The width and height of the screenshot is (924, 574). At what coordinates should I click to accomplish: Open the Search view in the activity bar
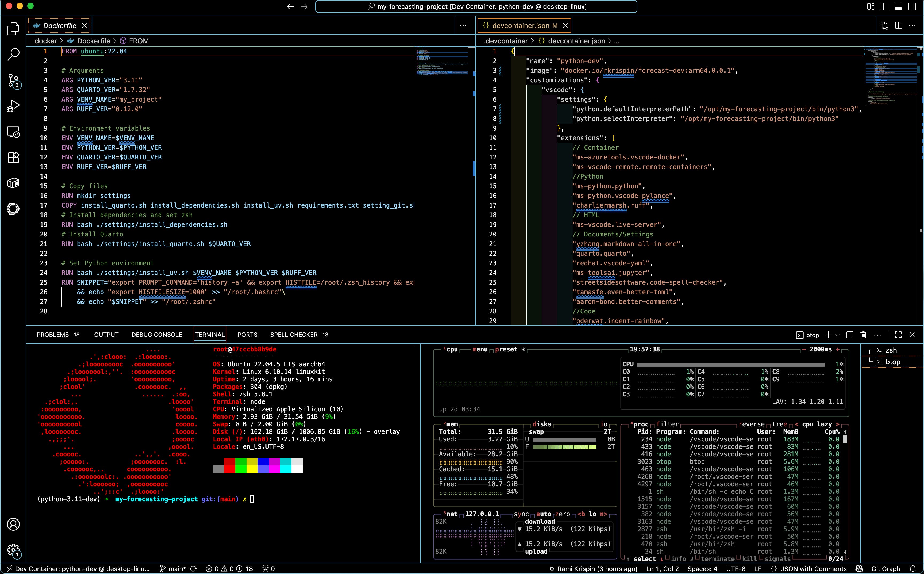13,54
